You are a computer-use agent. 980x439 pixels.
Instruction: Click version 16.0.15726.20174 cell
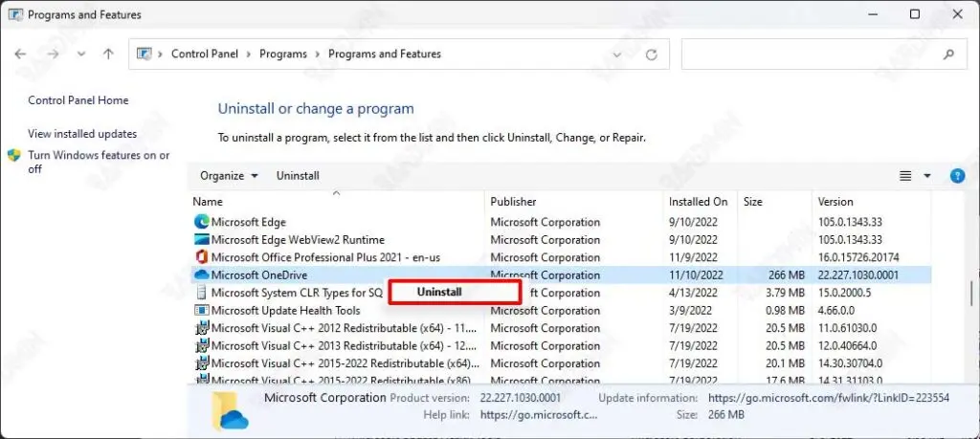tap(858, 257)
